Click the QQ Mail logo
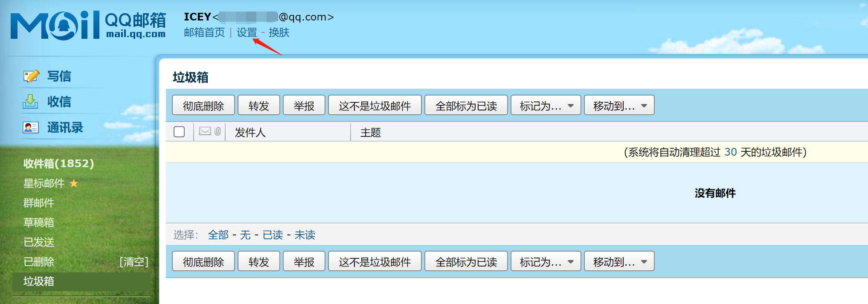The image size is (868, 304). click(88, 25)
